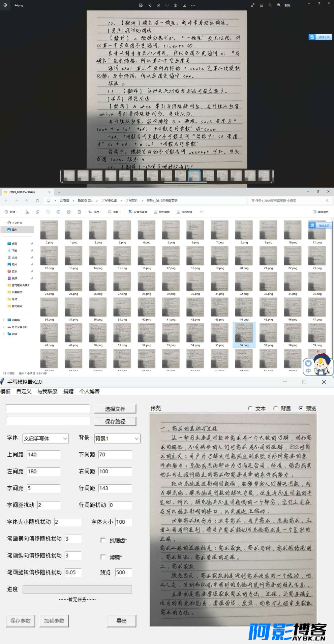Click the rename icon in Explorer toolbar
Image resolution: width=334 pixels, height=644 pixels.
pos(58,212)
